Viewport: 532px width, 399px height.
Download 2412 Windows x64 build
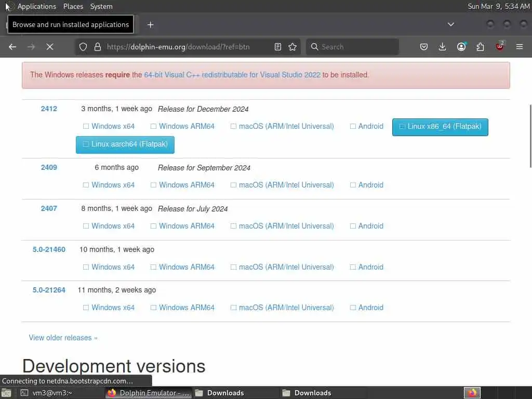[109, 126]
